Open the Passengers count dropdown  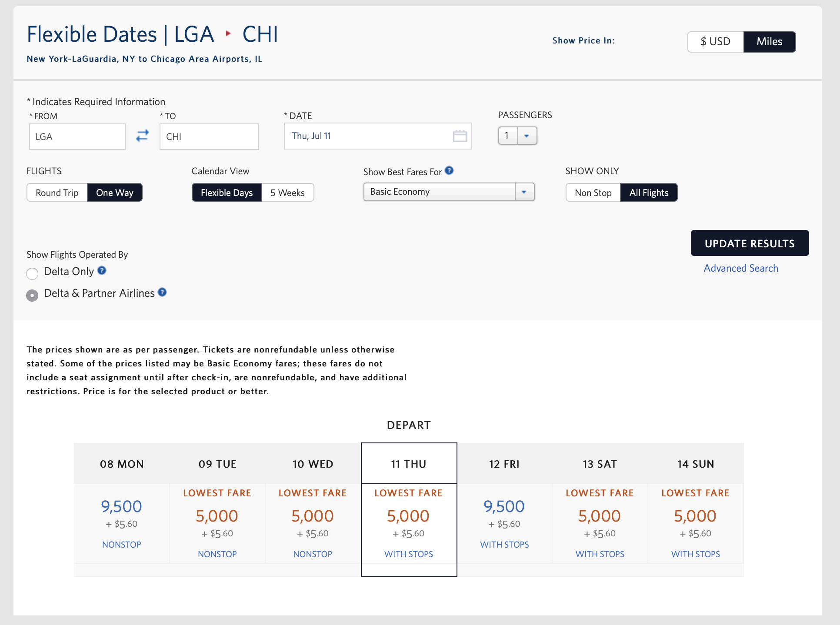[517, 136]
